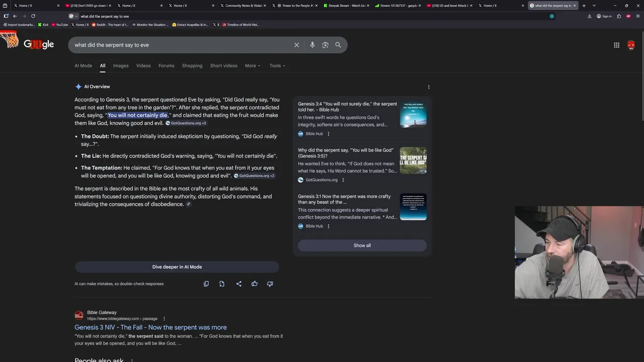Open the YouTube bookmark
644x362 pixels.
(x=59, y=25)
